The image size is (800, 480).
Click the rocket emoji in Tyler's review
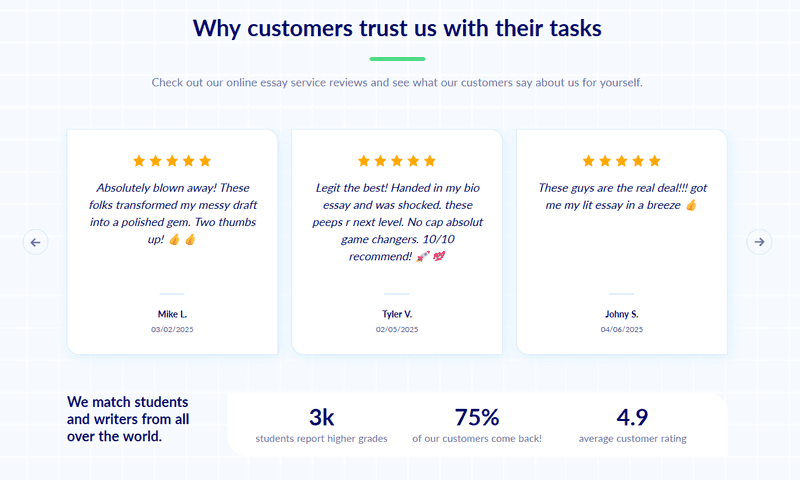click(423, 257)
